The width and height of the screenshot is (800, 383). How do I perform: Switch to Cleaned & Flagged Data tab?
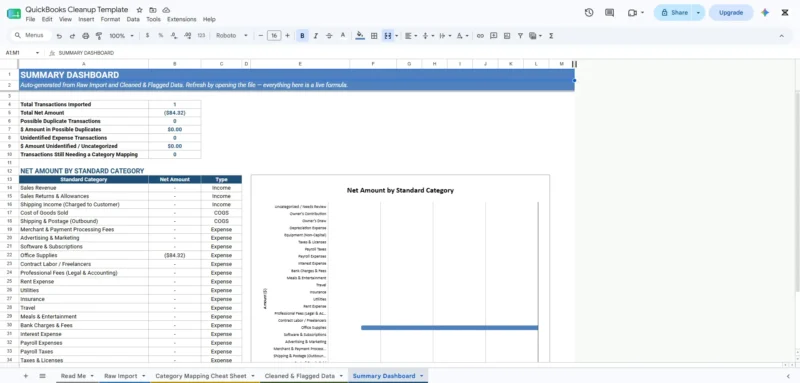(x=303, y=376)
